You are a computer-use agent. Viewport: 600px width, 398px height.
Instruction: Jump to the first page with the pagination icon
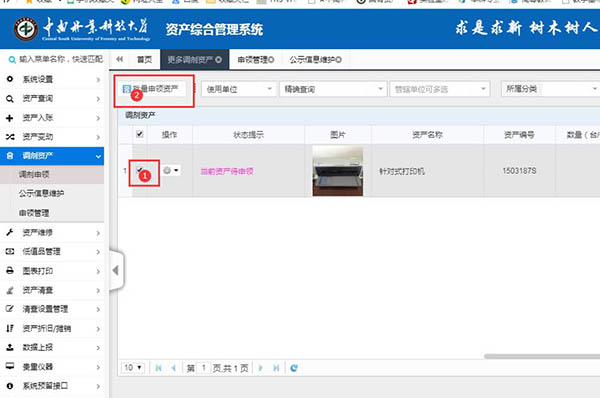158,368
